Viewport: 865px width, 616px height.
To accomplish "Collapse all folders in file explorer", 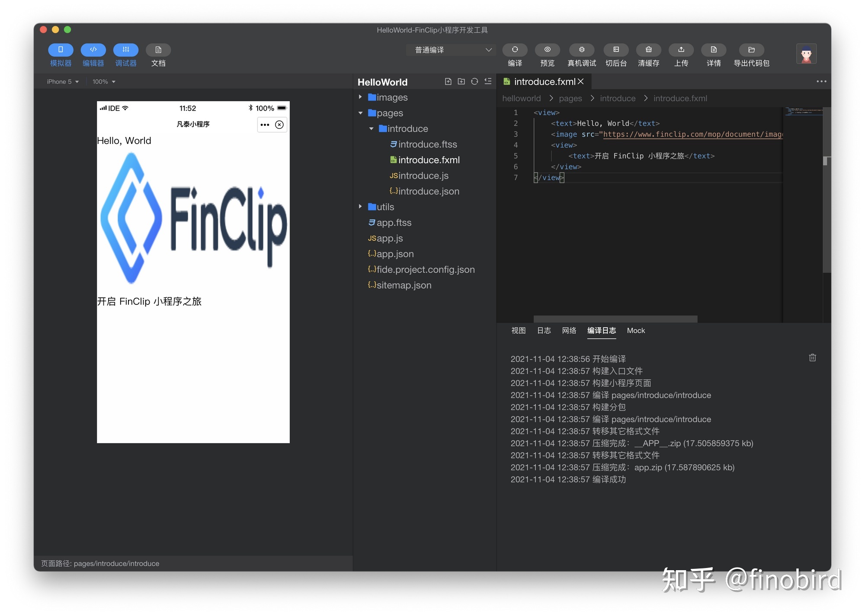I will tap(488, 82).
